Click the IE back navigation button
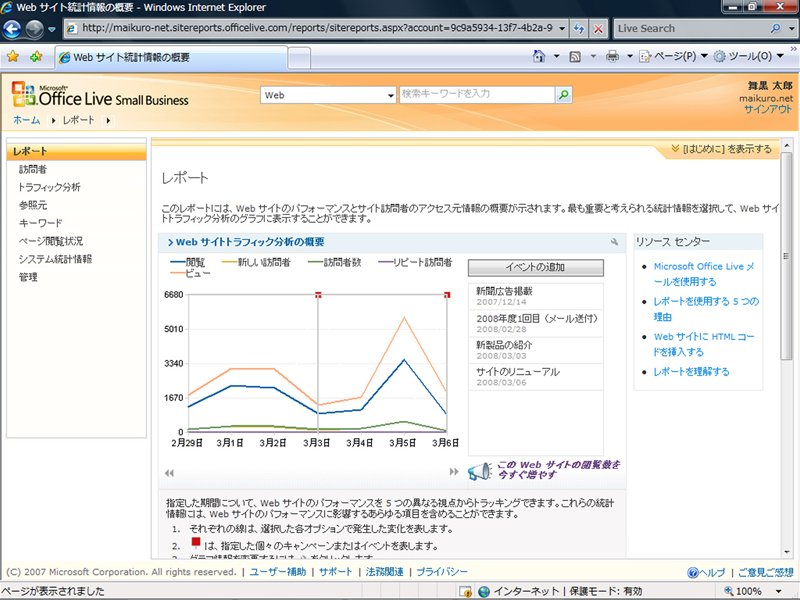Screen dimensions: 800x600 coord(12,29)
